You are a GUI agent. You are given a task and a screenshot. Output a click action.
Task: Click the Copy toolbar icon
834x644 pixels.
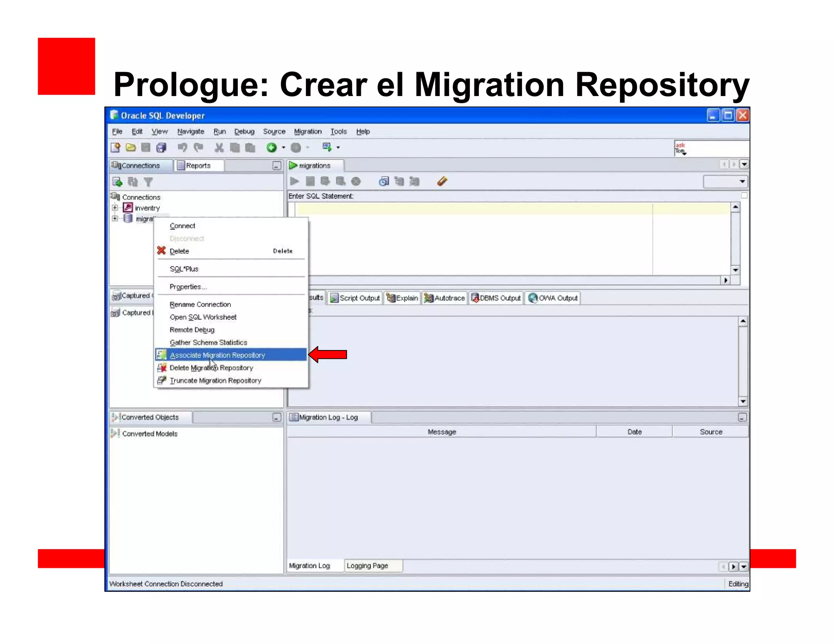[235, 147]
